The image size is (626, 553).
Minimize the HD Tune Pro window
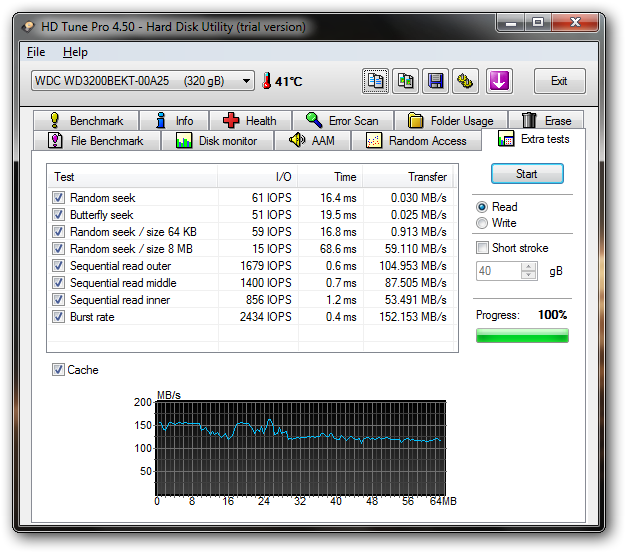pos(511,23)
